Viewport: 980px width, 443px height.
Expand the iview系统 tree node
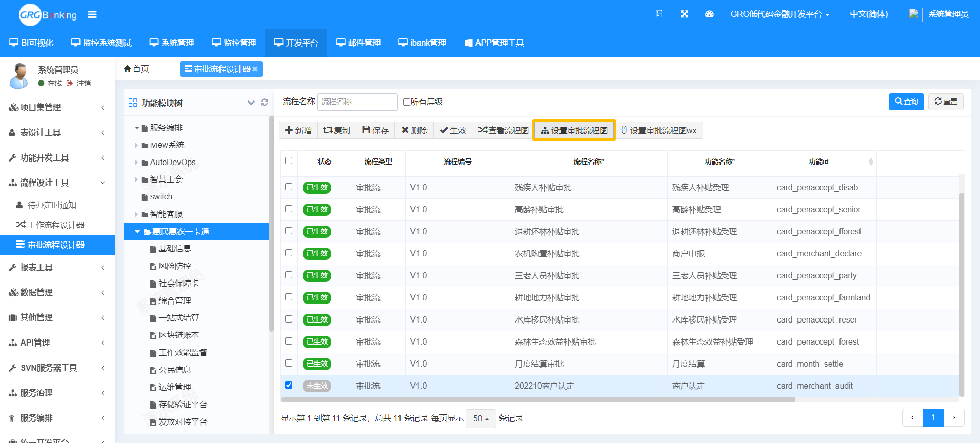(x=136, y=145)
